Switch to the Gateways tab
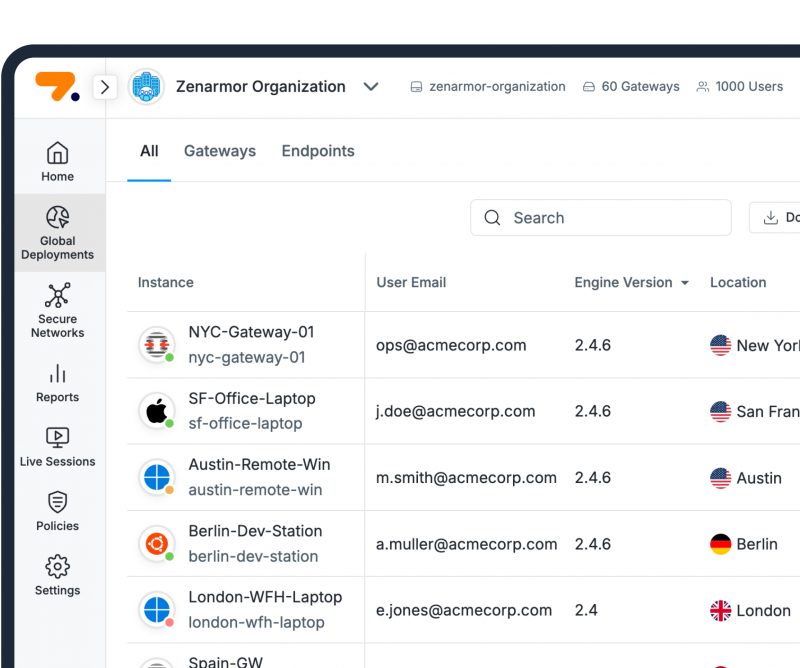 [220, 151]
